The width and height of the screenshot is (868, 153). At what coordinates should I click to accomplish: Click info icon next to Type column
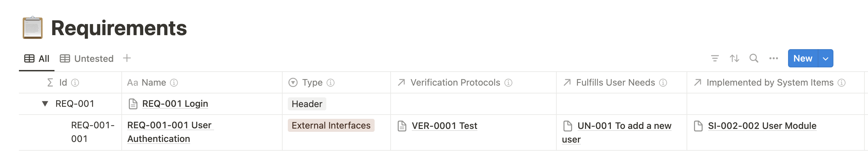pyautogui.click(x=331, y=83)
